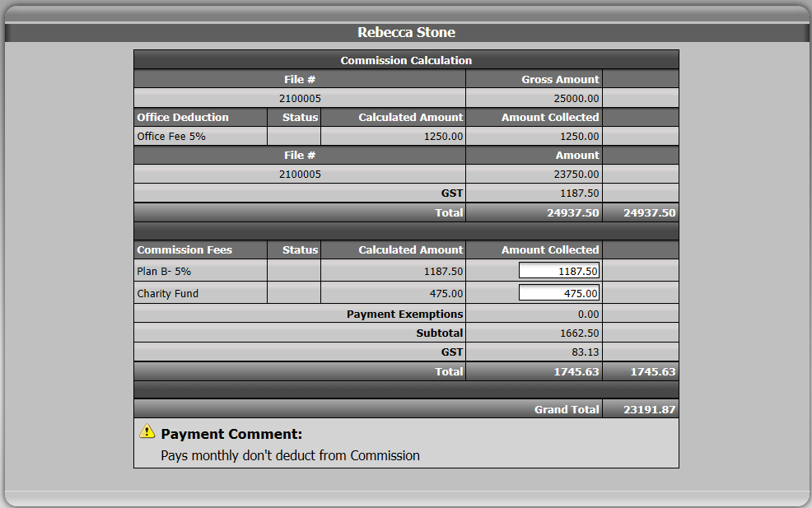Screen dimensions: 812x508
Task: Click the Payment Exemptions label
Action: [404, 315]
